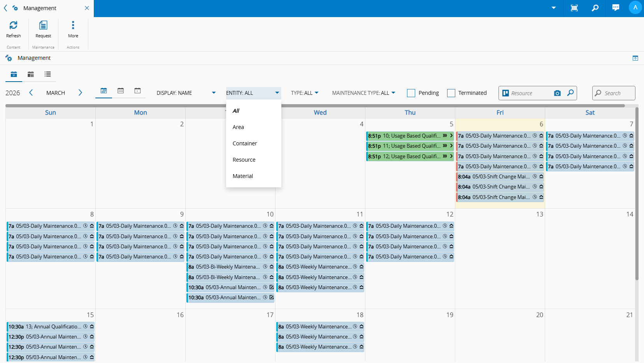Go back using the top-left chevron
644x363 pixels.
click(x=5, y=8)
